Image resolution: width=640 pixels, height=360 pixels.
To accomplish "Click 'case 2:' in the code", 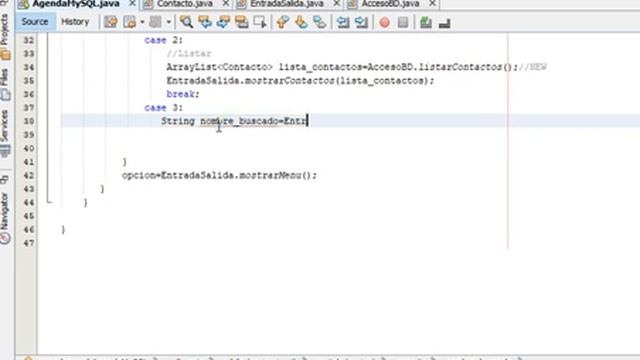I will coord(164,40).
